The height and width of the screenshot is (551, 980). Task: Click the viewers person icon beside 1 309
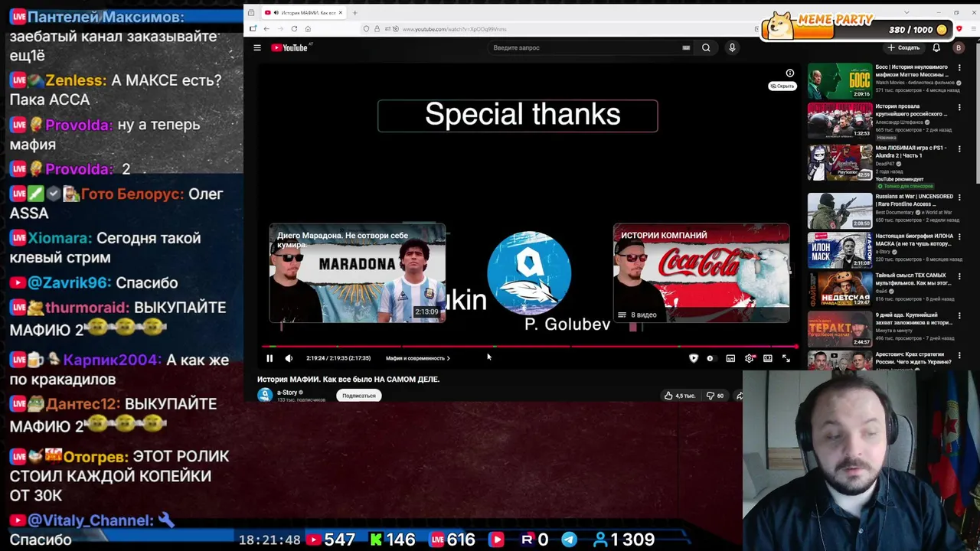[x=600, y=540]
